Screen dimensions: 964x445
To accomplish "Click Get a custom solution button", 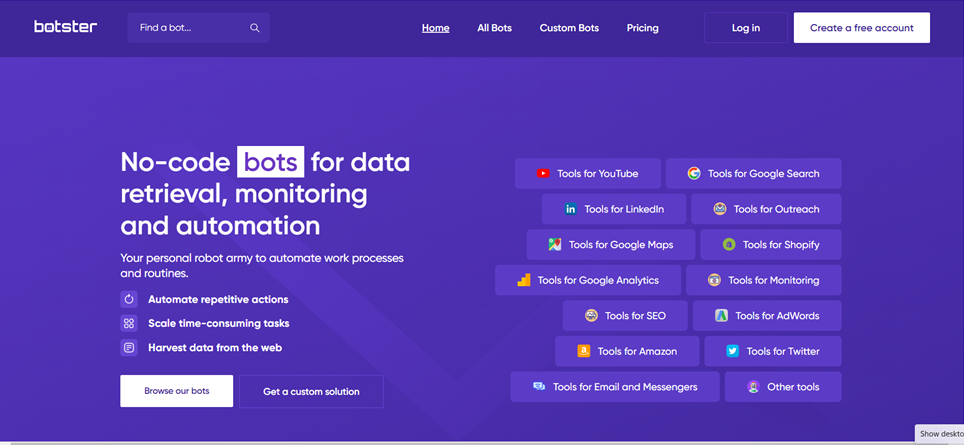I will click(x=311, y=392).
